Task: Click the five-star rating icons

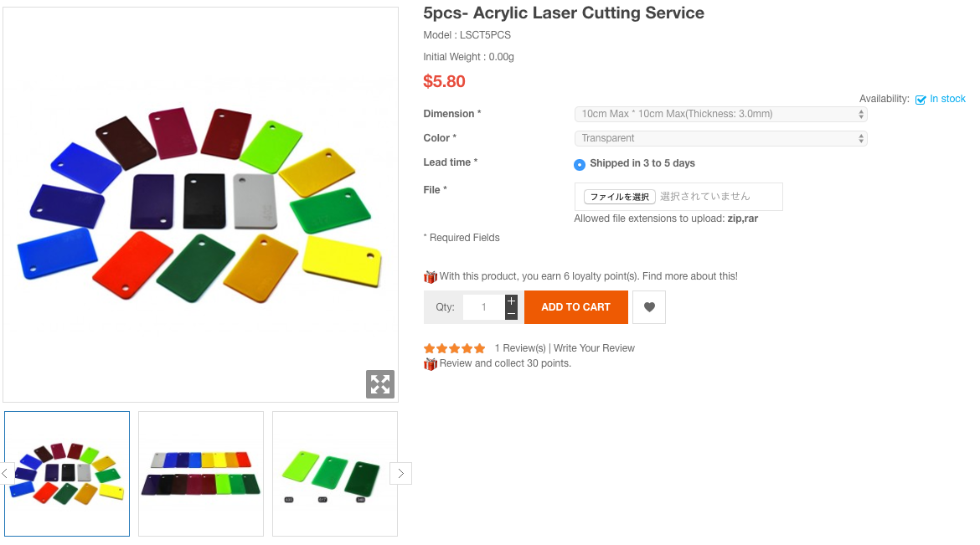Action: [x=454, y=348]
